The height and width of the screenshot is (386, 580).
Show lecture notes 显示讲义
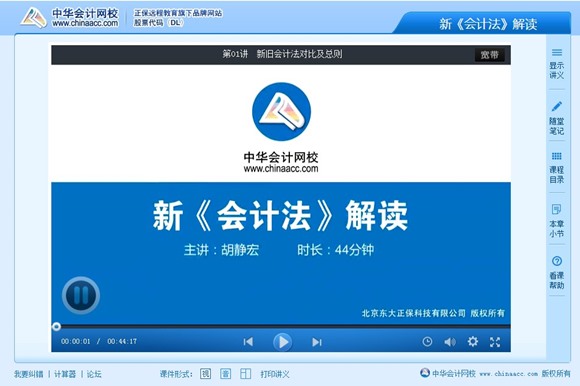pos(556,64)
